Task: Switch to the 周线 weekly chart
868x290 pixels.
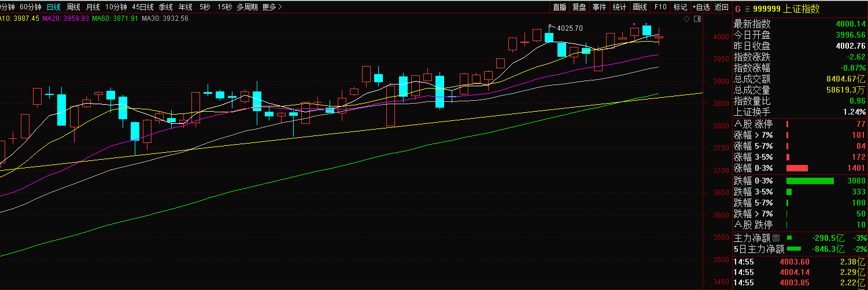Action: point(73,7)
